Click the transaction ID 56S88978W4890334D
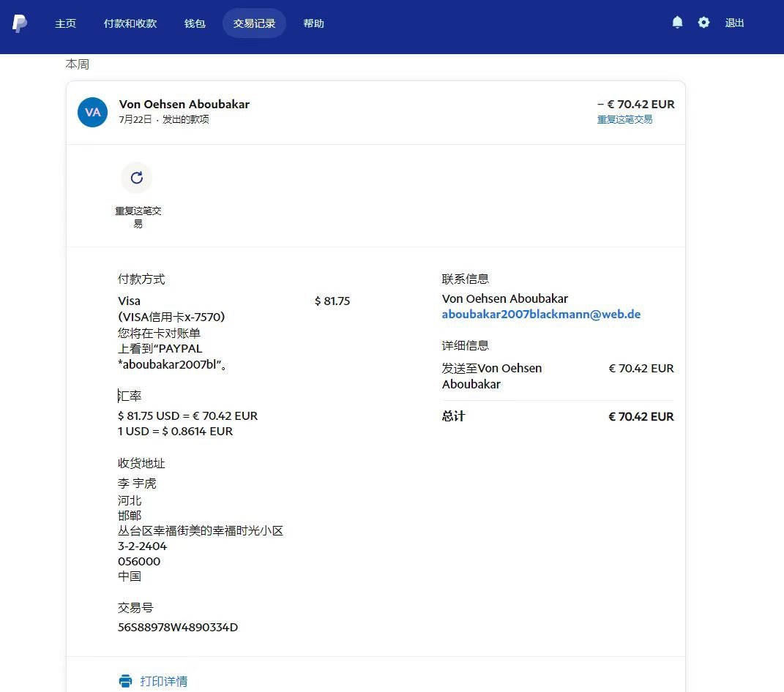 [178, 627]
